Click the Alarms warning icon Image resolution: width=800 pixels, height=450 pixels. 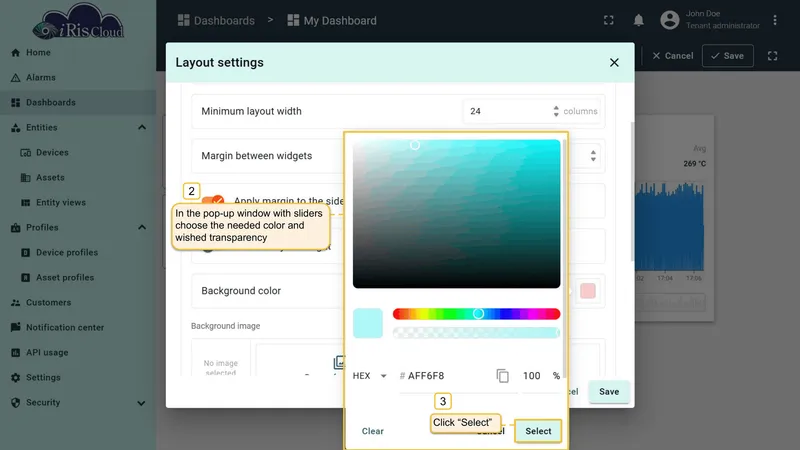tap(15, 78)
